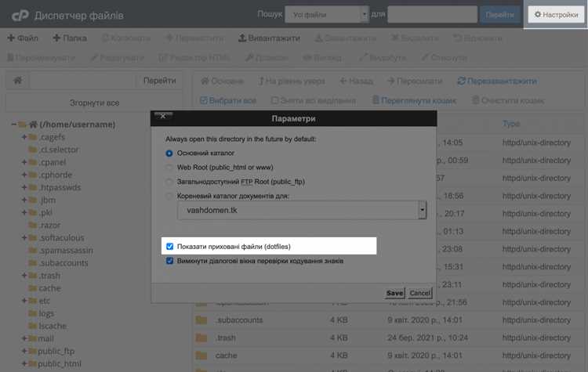This screenshot has width=588, height=372.
Task: Click the Save button in dialog
Action: (x=394, y=293)
